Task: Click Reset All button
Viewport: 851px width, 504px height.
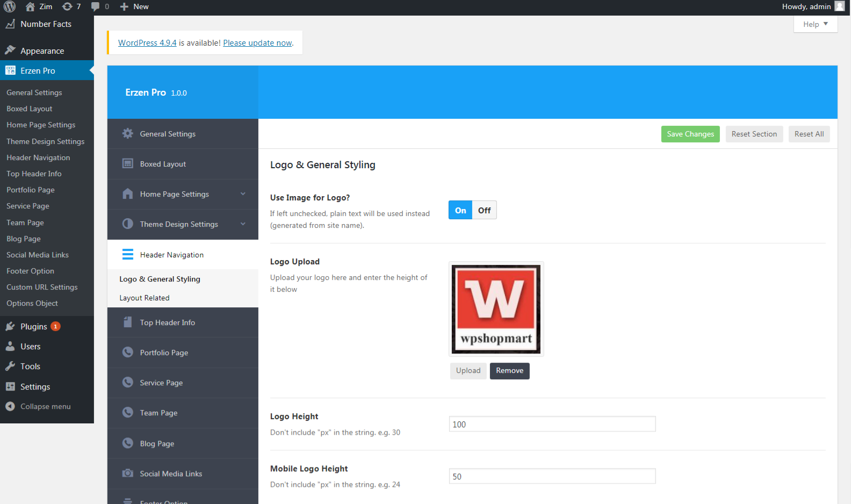Action: [809, 134]
